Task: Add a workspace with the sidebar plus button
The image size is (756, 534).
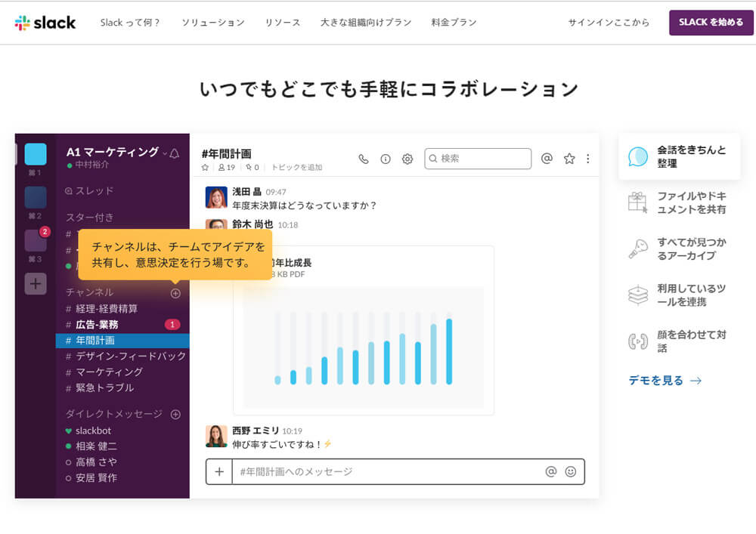Action: click(x=36, y=284)
